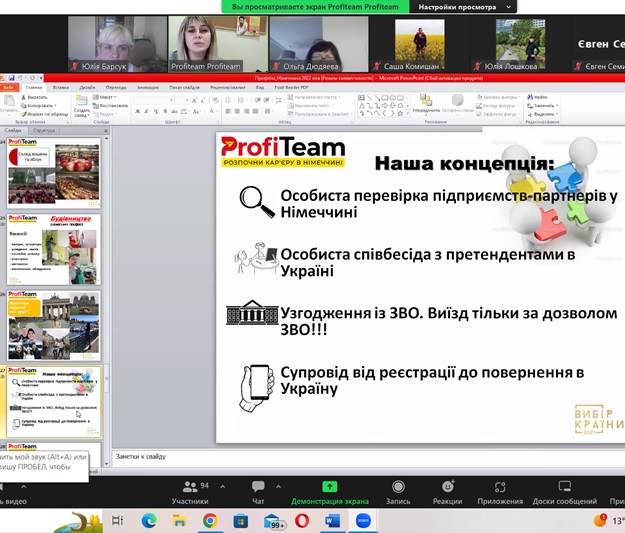Switch to the Показ слайдов ribbon tab
The height and width of the screenshot is (533, 625).
[x=184, y=87]
